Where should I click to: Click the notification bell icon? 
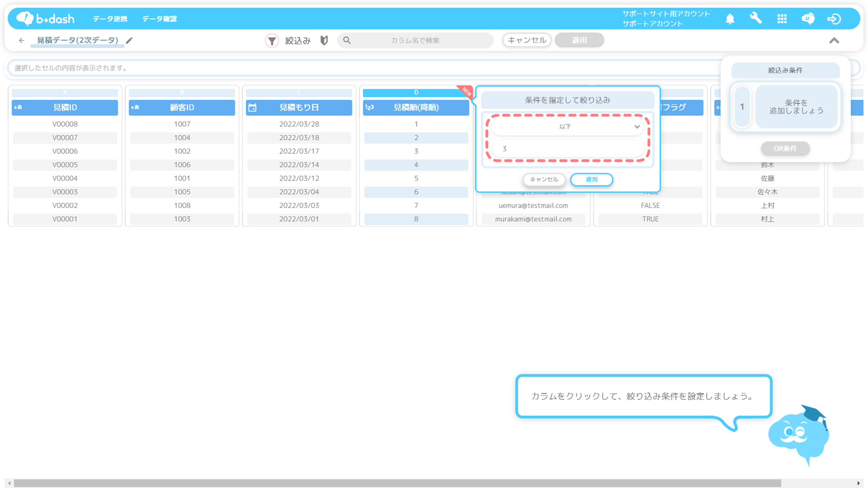[730, 19]
